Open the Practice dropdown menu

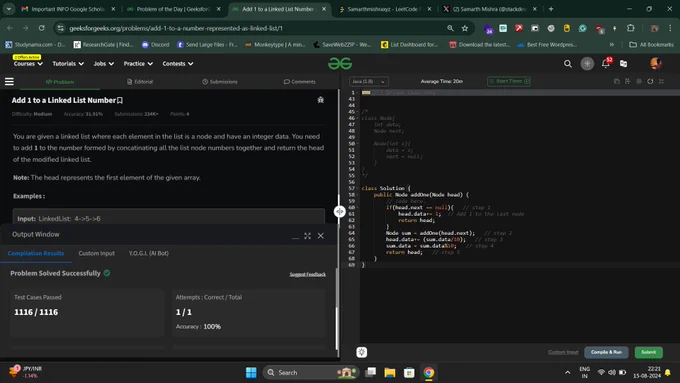click(138, 64)
